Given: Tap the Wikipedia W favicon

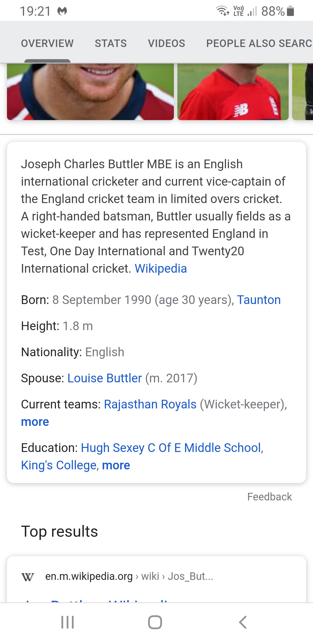Looking at the screenshot, I should (28, 577).
